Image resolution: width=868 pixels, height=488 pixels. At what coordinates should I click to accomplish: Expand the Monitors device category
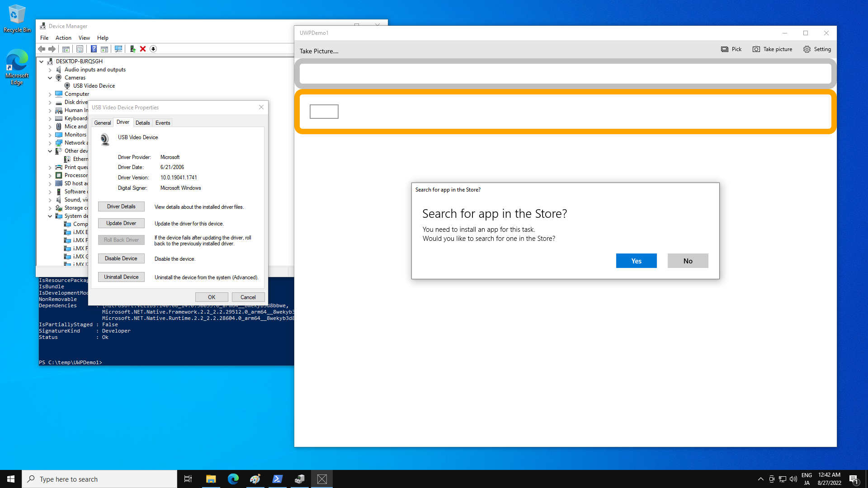50,135
